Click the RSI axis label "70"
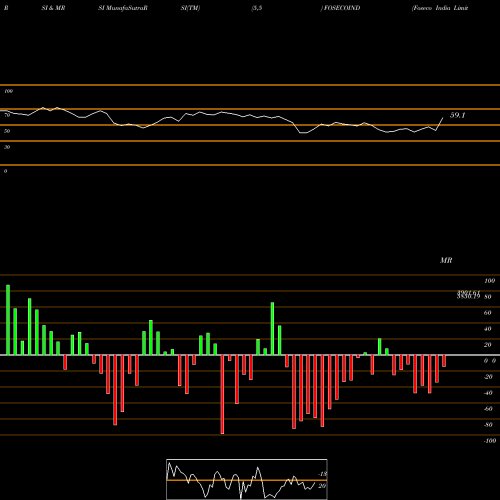 click(7, 115)
